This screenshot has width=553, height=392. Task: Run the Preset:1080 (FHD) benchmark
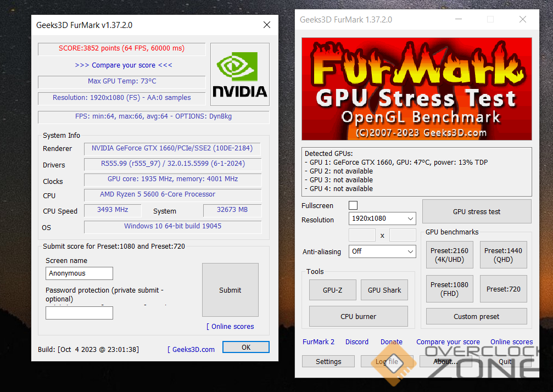[x=449, y=289]
